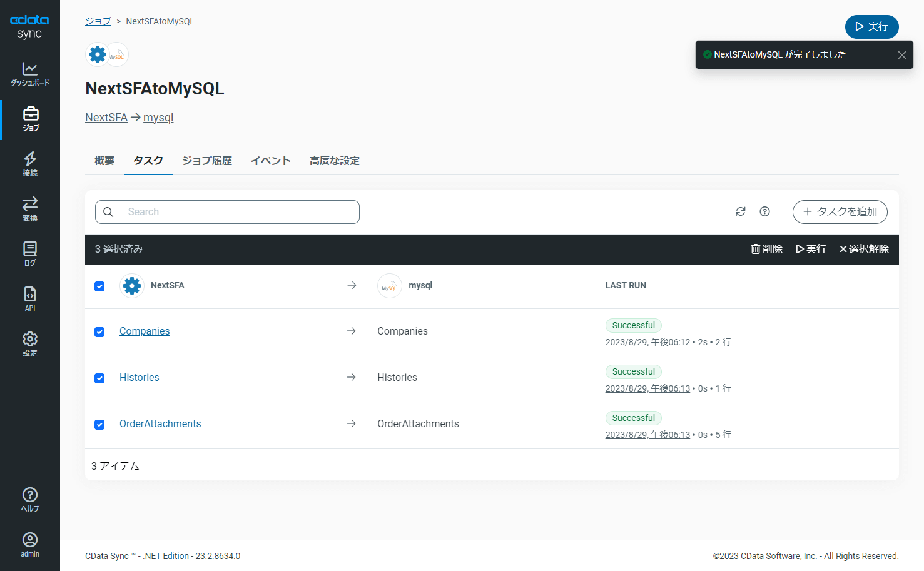Open the イベント (Events) tab

pos(271,161)
